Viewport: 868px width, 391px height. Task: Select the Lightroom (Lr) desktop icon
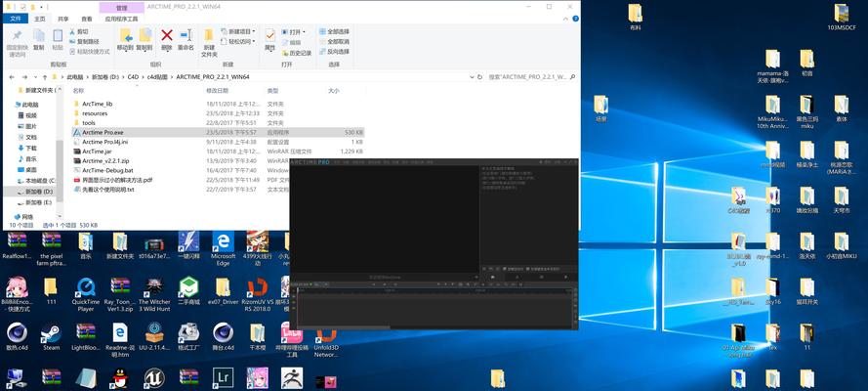coord(223,377)
